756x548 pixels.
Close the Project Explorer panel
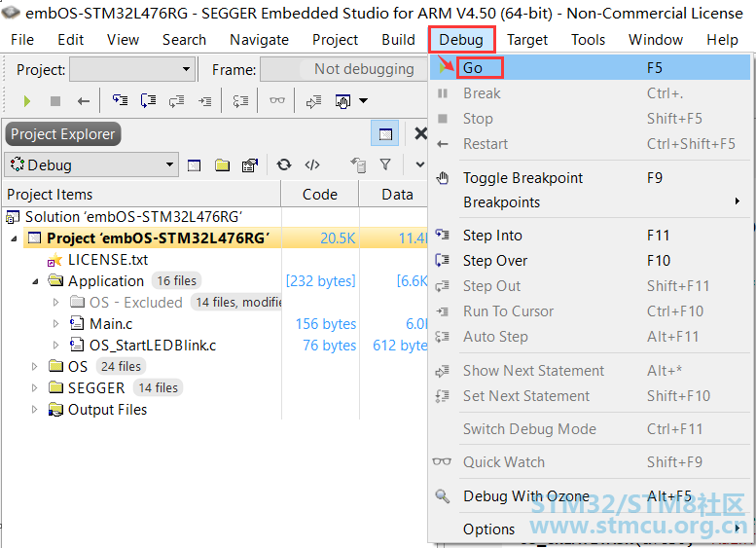pos(421,133)
